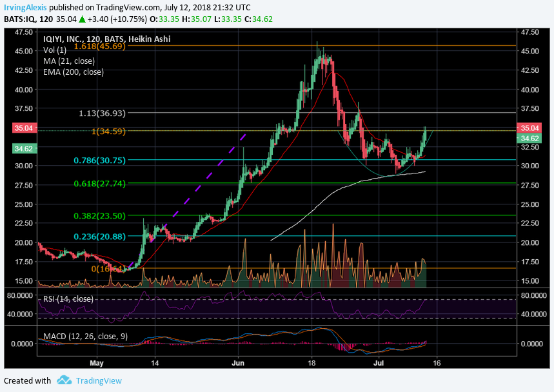Click the O:33.35 open value in header
The height and width of the screenshot is (392, 554).
click(164, 19)
